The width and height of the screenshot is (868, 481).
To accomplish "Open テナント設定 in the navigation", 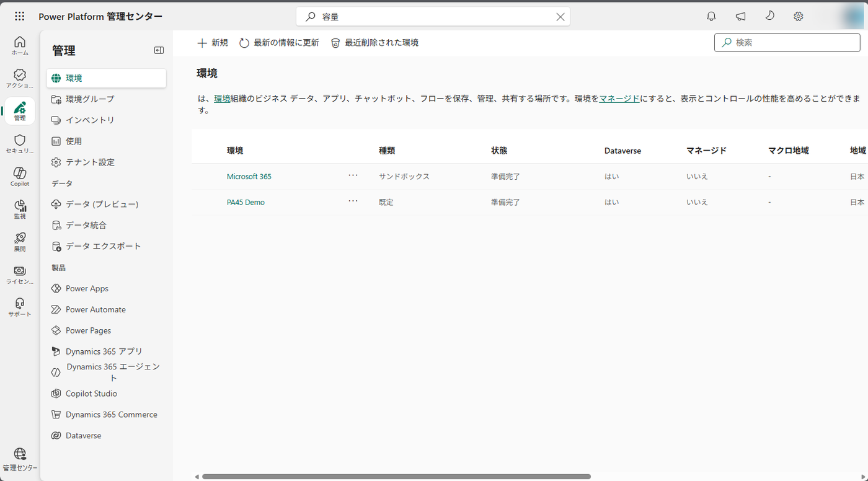I will [106, 162].
